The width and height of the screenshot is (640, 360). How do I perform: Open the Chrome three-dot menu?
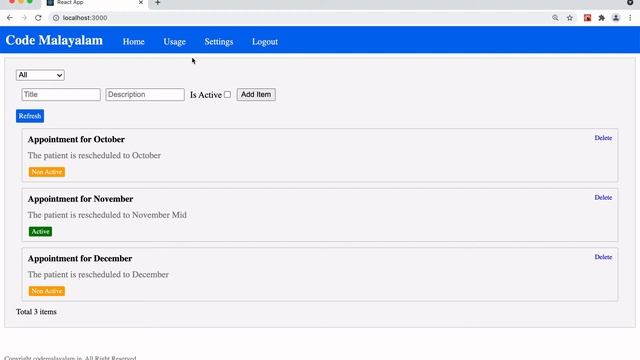click(x=630, y=18)
